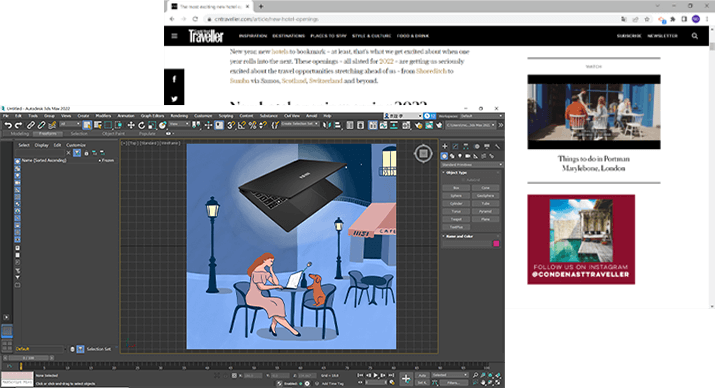Image resolution: width=715 pixels, height=388 pixels.
Task: Activate the Select and Scale tool
Action: point(152,125)
